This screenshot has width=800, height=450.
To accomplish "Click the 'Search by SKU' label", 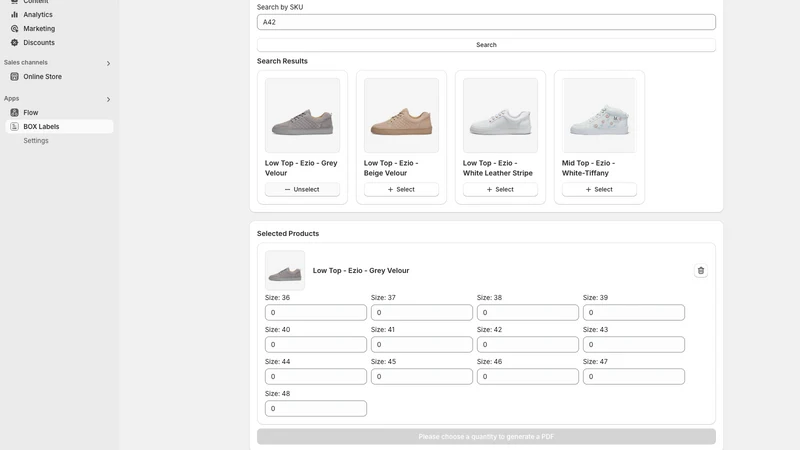I will coord(280,7).
